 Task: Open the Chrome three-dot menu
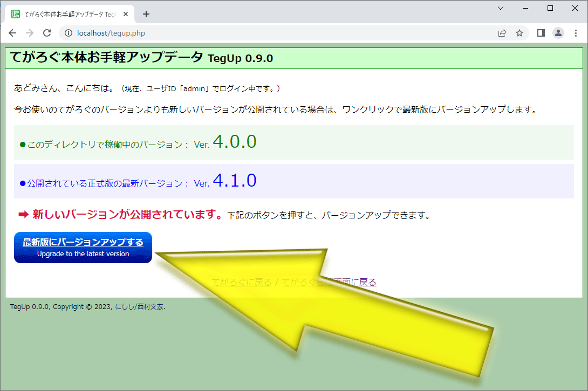[x=576, y=33]
